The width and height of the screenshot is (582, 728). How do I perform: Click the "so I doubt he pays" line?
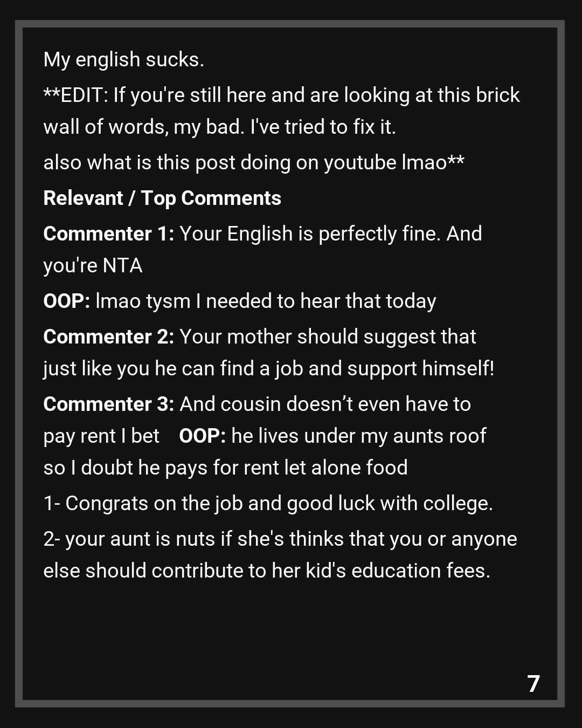(x=225, y=468)
